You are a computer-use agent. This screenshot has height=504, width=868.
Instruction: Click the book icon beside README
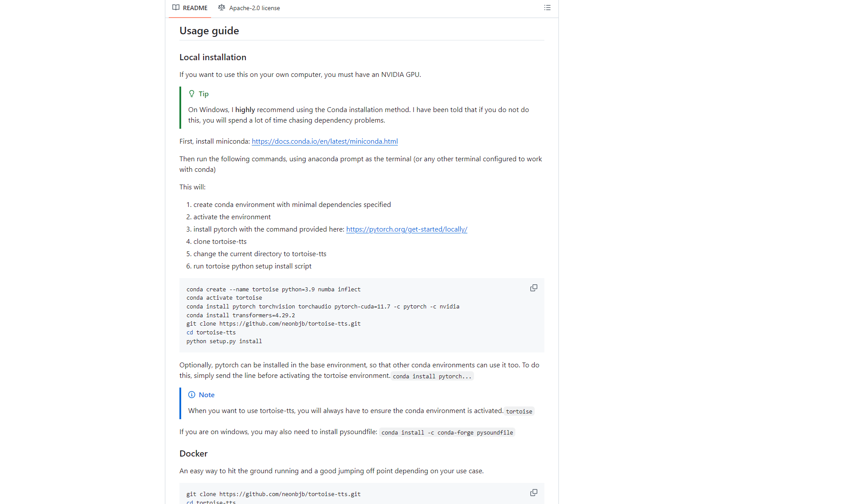click(176, 7)
